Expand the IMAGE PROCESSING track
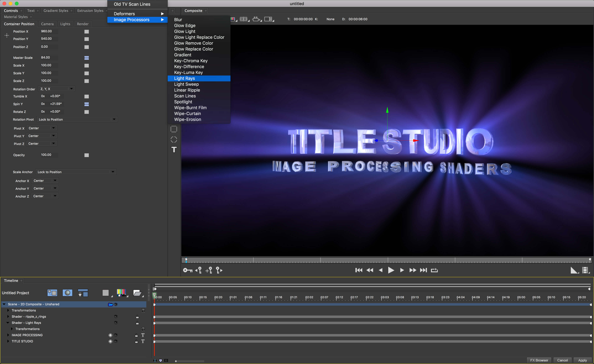 (x=8, y=335)
